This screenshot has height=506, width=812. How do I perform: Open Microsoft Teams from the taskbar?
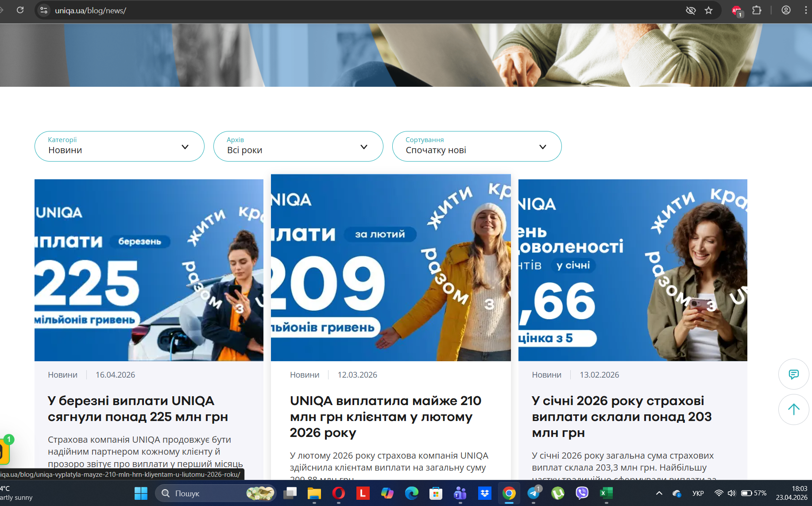click(460, 493)
